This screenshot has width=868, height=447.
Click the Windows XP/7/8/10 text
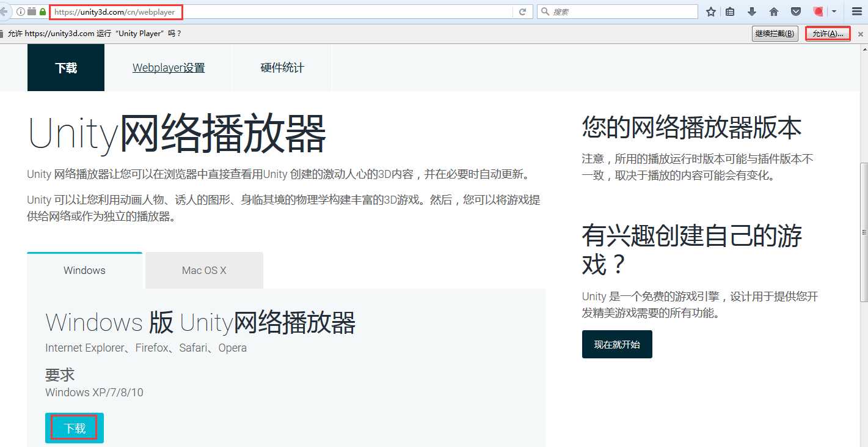click(94, 392)
